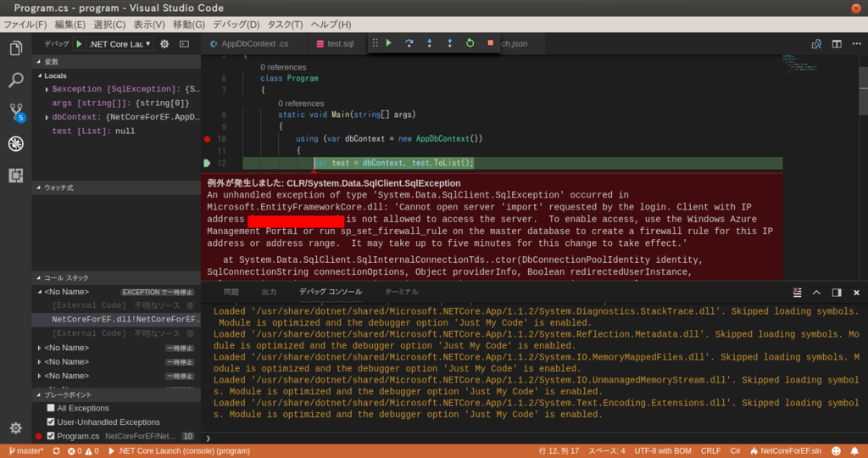868x458 pixels.
Task: Open the Extensions view in activity bar
Action: (x=15, y=176)
